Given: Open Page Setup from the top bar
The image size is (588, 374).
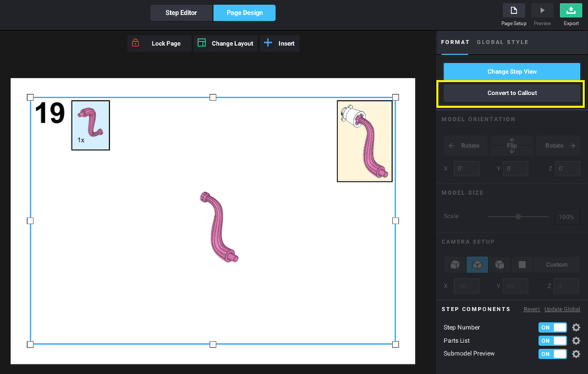Looking at the screenshot, I should (x=514, y=11).
